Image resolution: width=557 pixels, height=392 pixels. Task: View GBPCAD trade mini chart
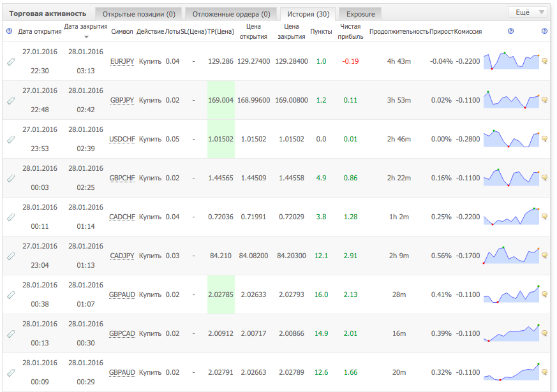512,333
